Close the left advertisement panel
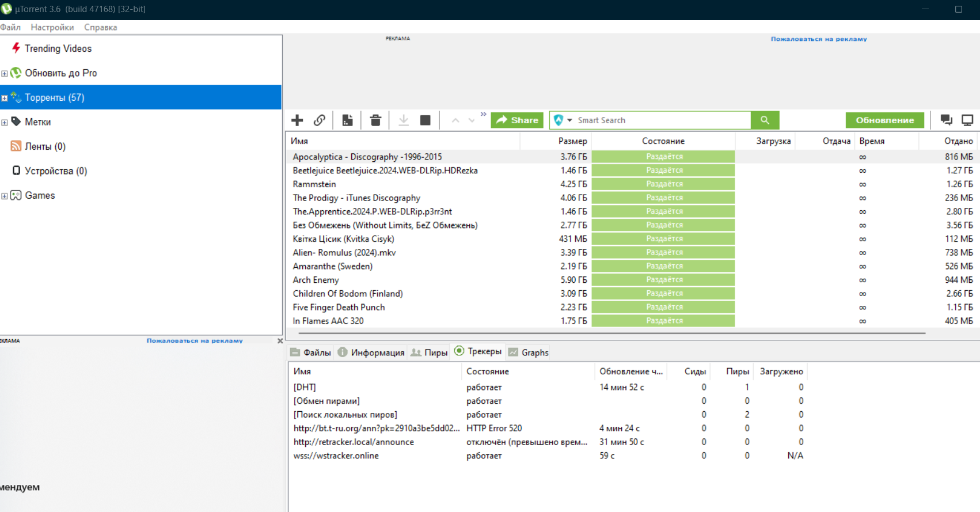This screenshot has width=980, height=512. pos(280,341)
